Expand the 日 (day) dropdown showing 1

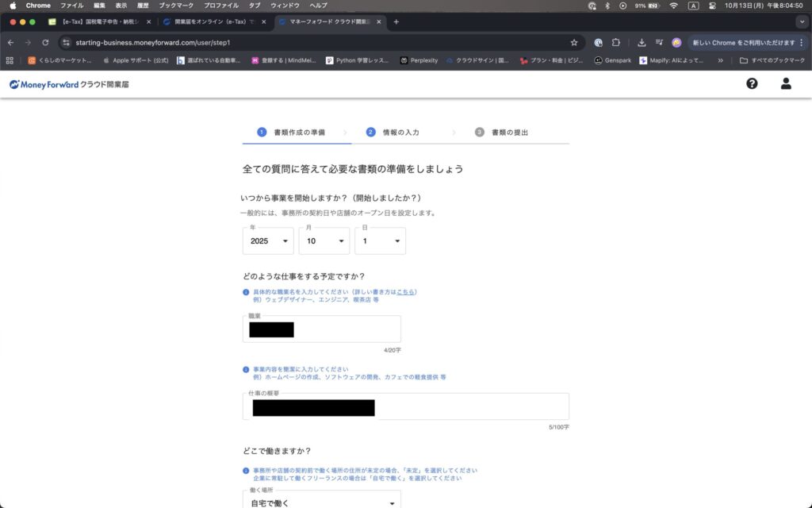380,241
